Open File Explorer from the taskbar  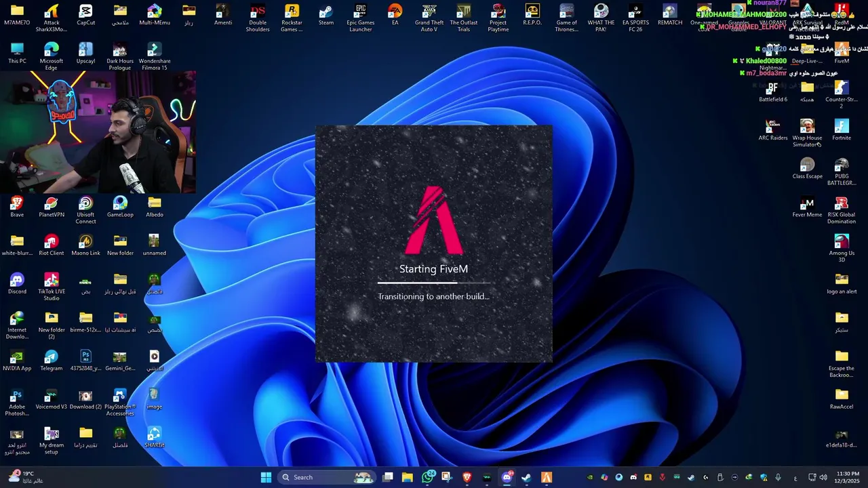click(x=408, y=477)
